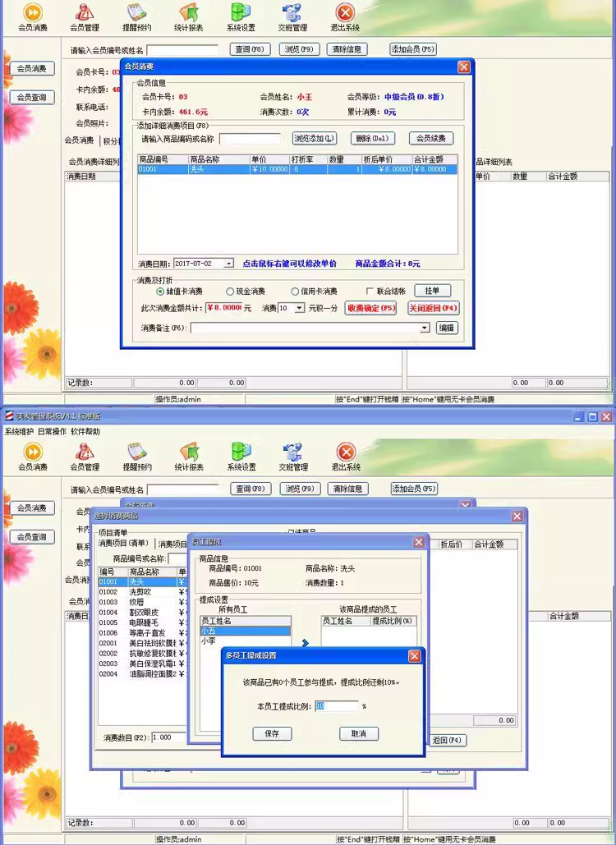616x845 pixels.
Task: Select employee 小李 in 所有员工 list
Action: point(246,641)
